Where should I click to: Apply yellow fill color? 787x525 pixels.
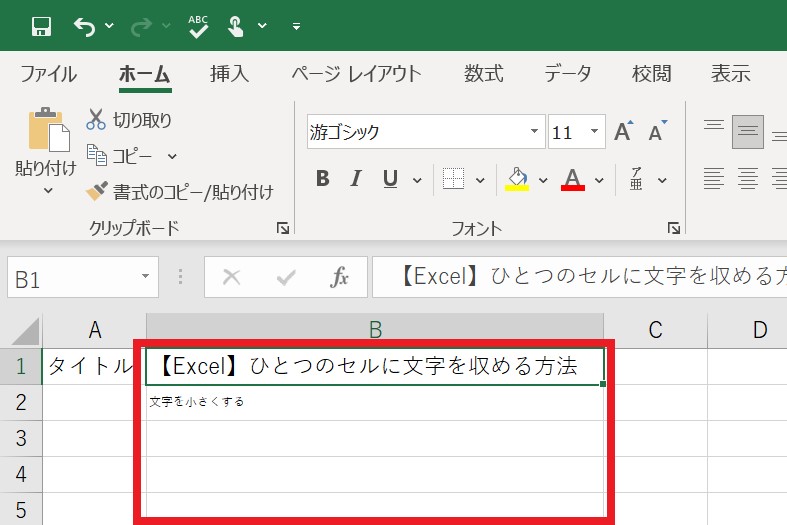pos(517,179)
